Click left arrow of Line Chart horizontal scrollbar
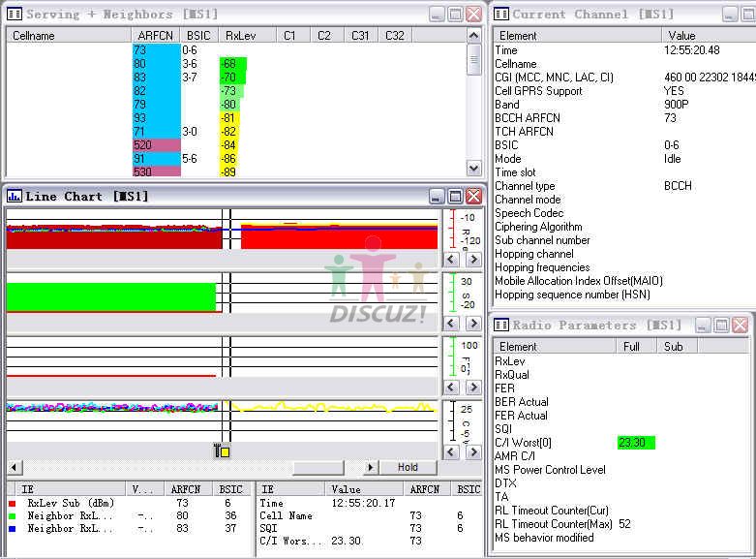 coord(14,468)
